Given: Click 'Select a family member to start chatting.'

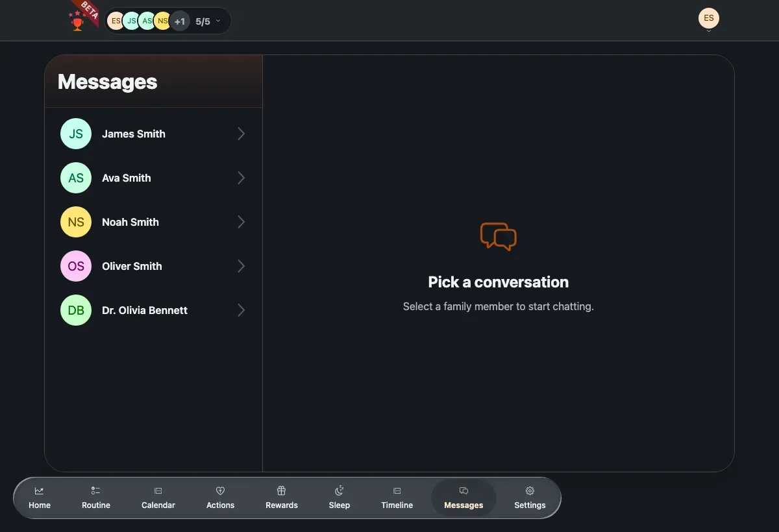Looking at the screenshot, I should click(x=499, y=306).
